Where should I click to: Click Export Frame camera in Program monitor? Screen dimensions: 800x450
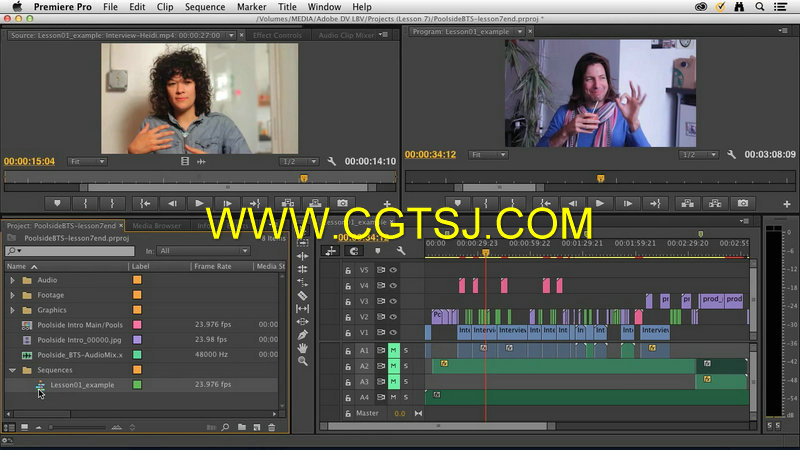pos(743,203)
